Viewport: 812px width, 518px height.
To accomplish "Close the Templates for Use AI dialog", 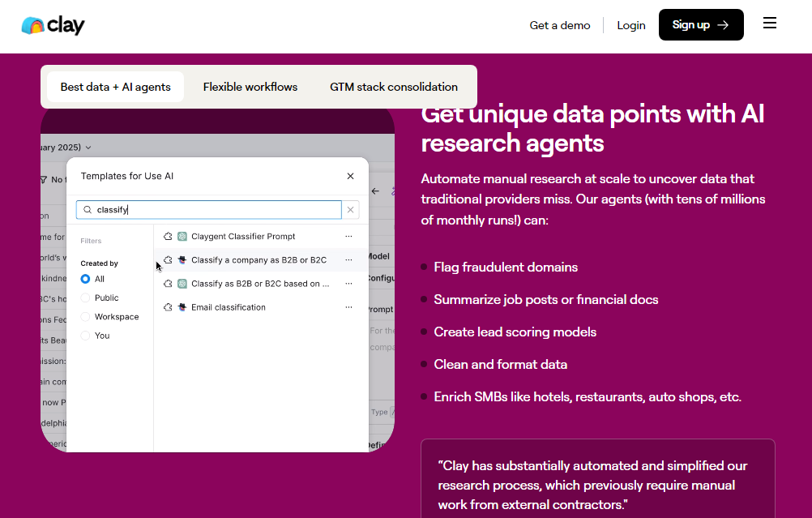I will pyautogui.click(x=350, y=176).
